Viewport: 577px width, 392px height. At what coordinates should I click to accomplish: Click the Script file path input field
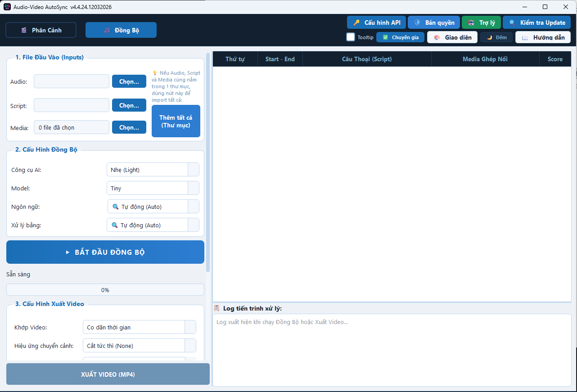pyautogui.click(x=72, y=105)
